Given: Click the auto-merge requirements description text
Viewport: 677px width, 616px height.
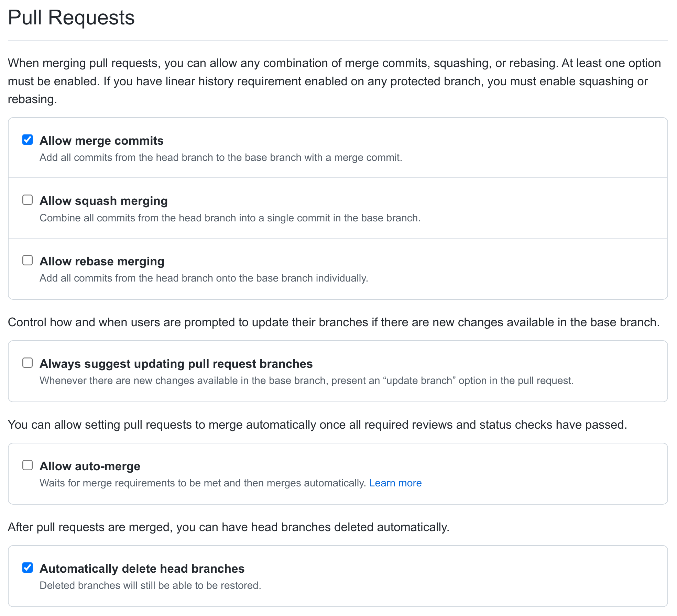Looking at the screenshot, I should click(x=203, y=483).
